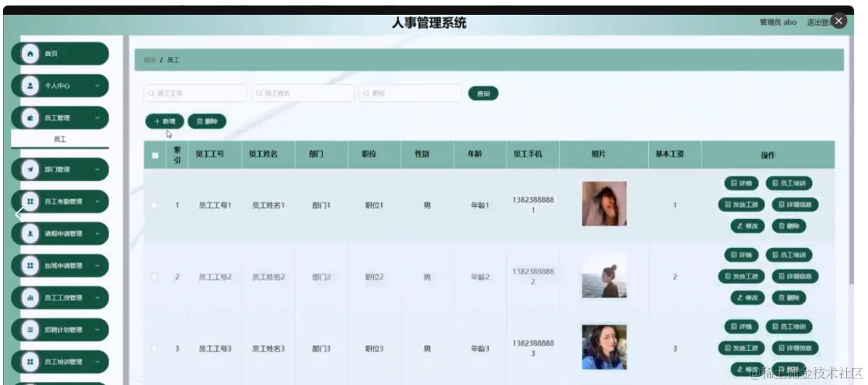Viewport: 868px width, 385px height.
Task: Open 员工培训 for employee row 1
Action: tap(789, 183)
